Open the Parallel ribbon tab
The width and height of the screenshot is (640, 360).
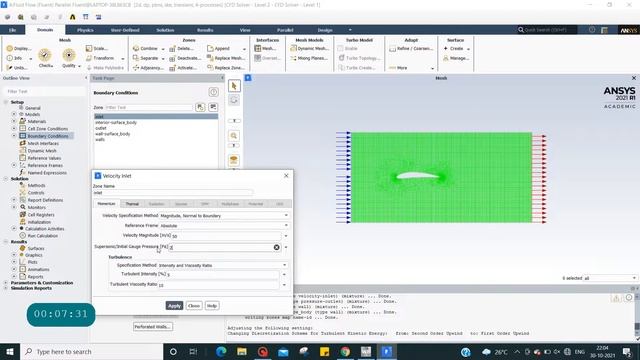coord(285,30)
